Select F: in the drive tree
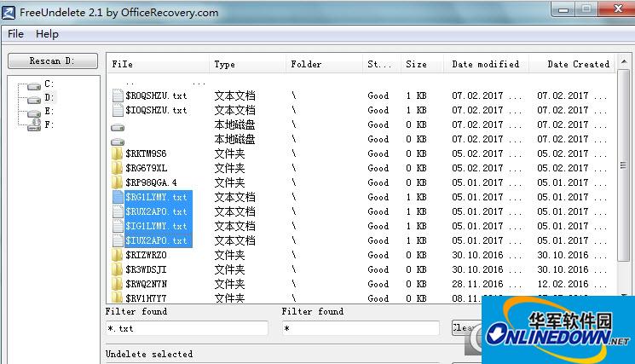635x364 pixels. pos(49,124)
